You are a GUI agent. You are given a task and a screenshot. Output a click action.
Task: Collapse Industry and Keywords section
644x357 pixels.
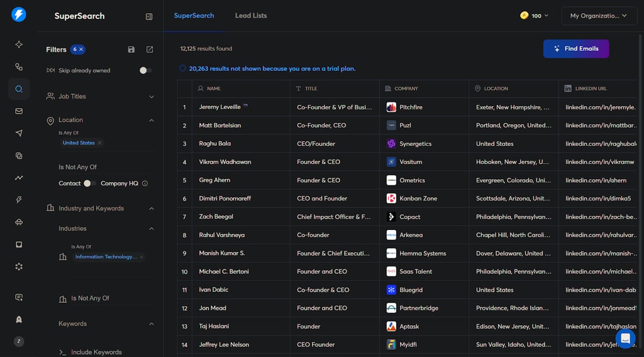(x=152, y=209)
